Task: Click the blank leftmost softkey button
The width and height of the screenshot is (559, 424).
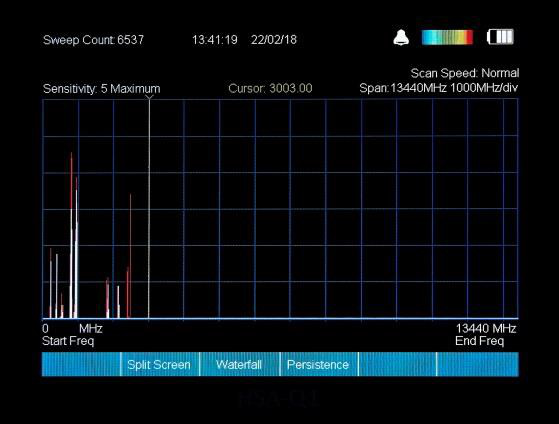Action: coord(81,364)
